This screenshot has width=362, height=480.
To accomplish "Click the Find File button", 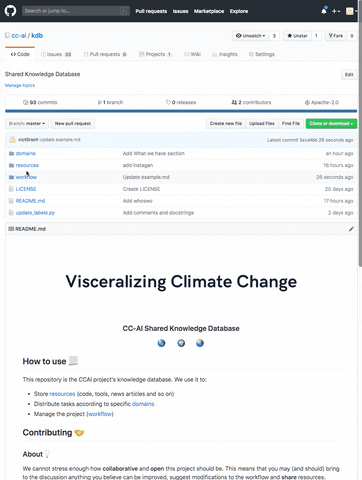I will pos(291,123).
